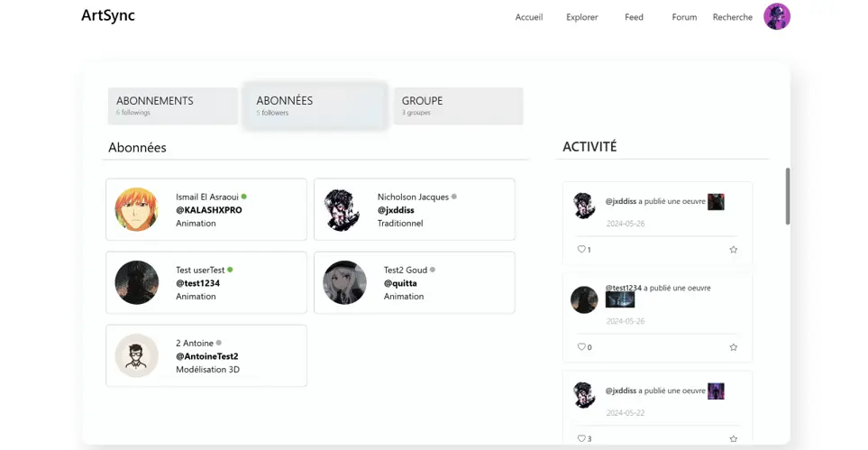Screen dimensions: 868x450
Task: Open artwork thumbnail in first jxddiss post
Action: pos(716,202)
